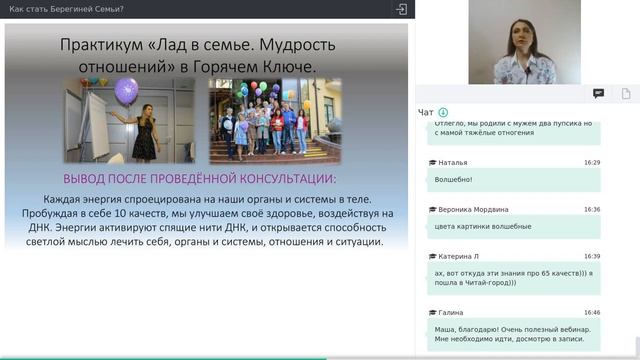Viewport: 640px width, 360px height.
Task: Click slide title 'Практикум «Лад в семье...'
Action: coord(198,56)
